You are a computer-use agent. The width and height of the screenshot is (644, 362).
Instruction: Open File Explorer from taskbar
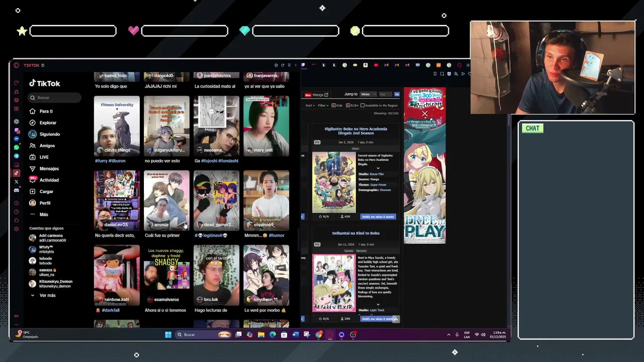pos(261,334)
